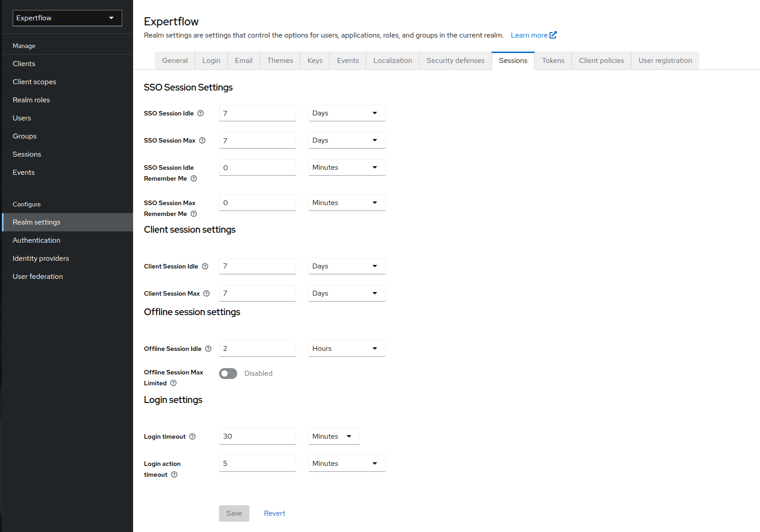The image size is (760, 532).
Task: Click the Revert button
Action: point(274,513)
